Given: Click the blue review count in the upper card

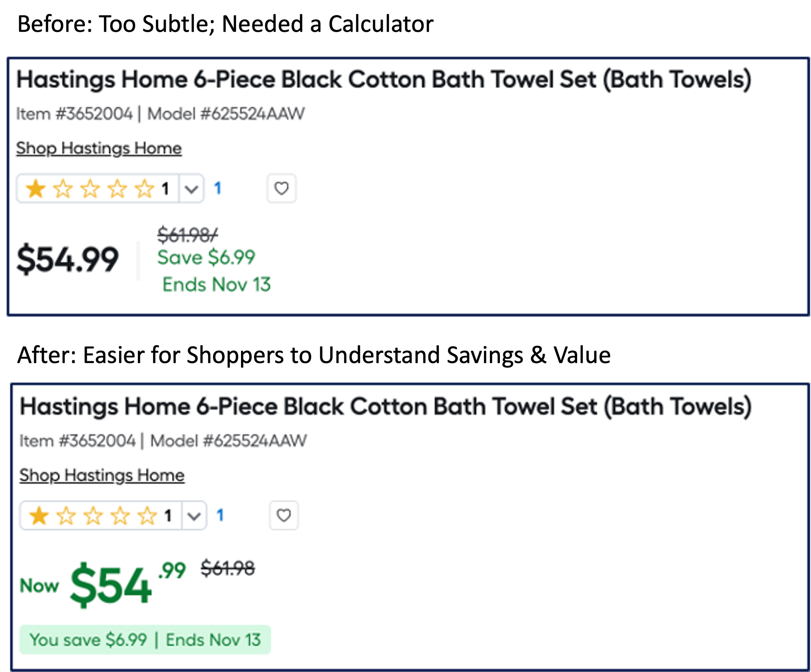Looking at the screenshot, I should (x=217, y=189).
